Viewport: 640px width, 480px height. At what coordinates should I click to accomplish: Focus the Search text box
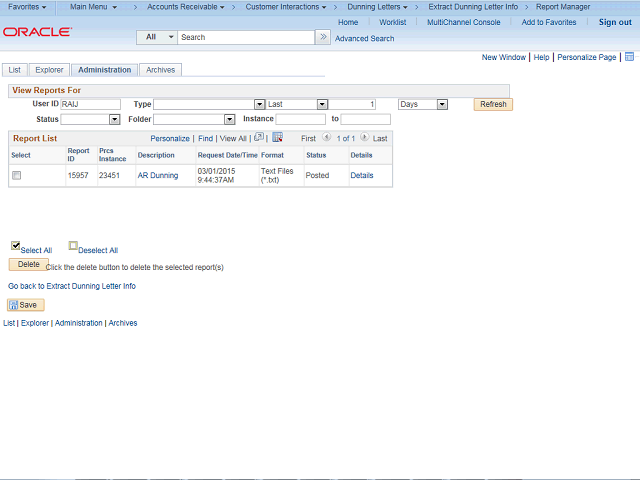click(246, 37)
